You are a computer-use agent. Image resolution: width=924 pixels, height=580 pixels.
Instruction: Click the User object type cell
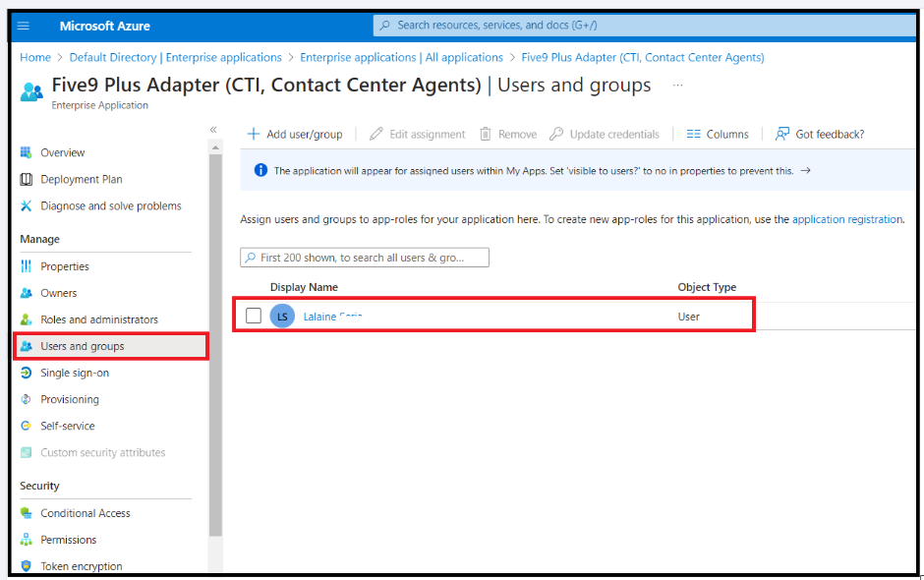(688, 317)
